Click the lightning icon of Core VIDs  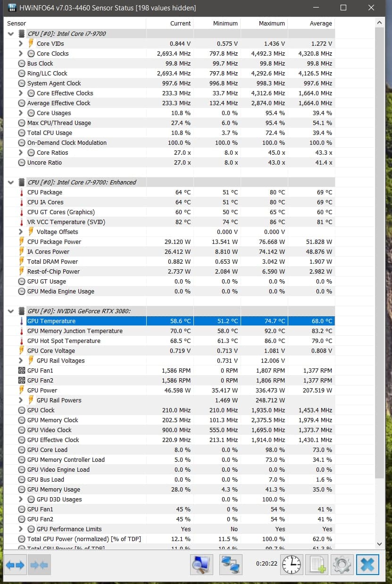[x=31, y=43]
